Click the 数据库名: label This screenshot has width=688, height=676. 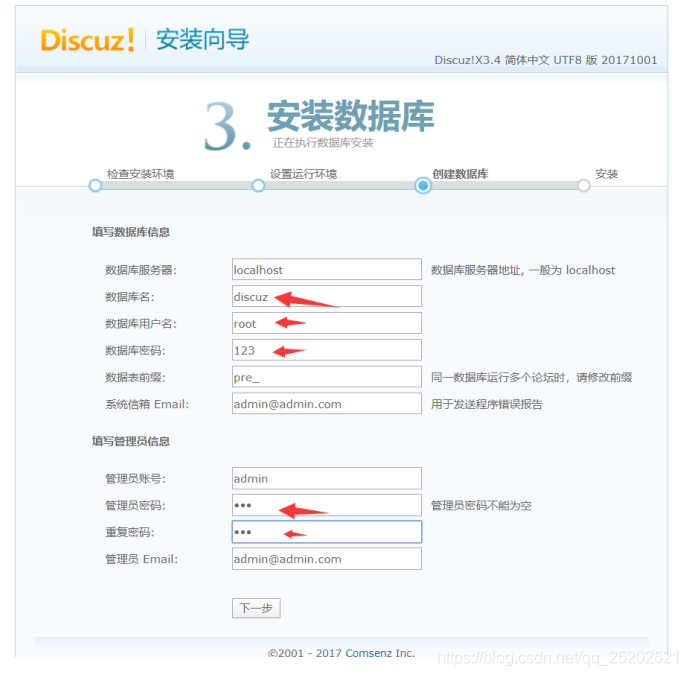pyautogui.click(x=130, y=297)
